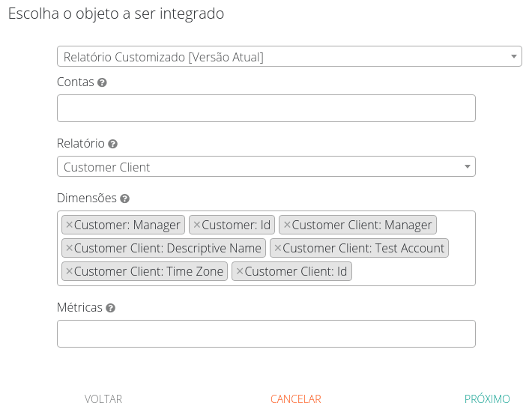
Task: Remove the Customer Client: Time Zone tag
Action: coord(69,271)
